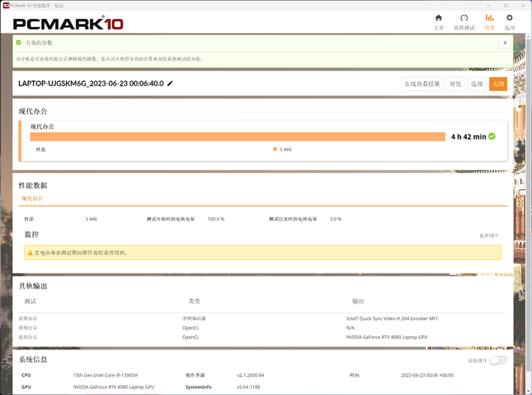
Task: Select the 现代办公 tab under performance data
Action: tap(33, 199)
